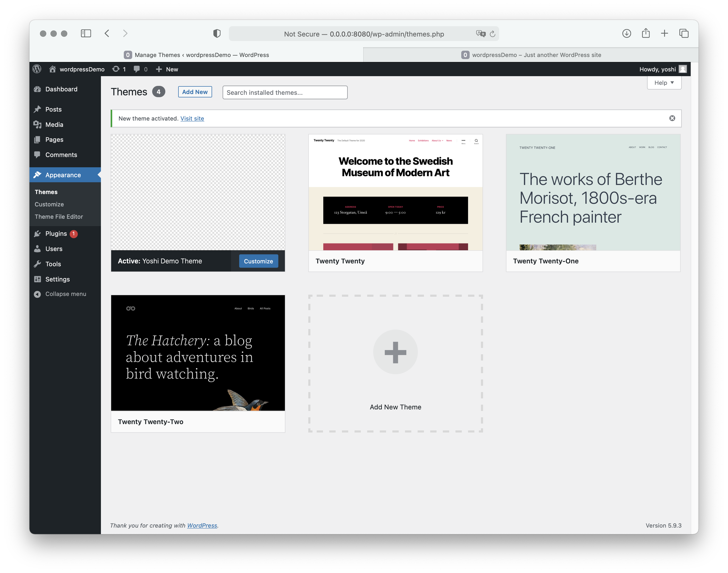Click the Plugins update badge 1
Viewport: 728px width, 573px height.
point(74,234)
